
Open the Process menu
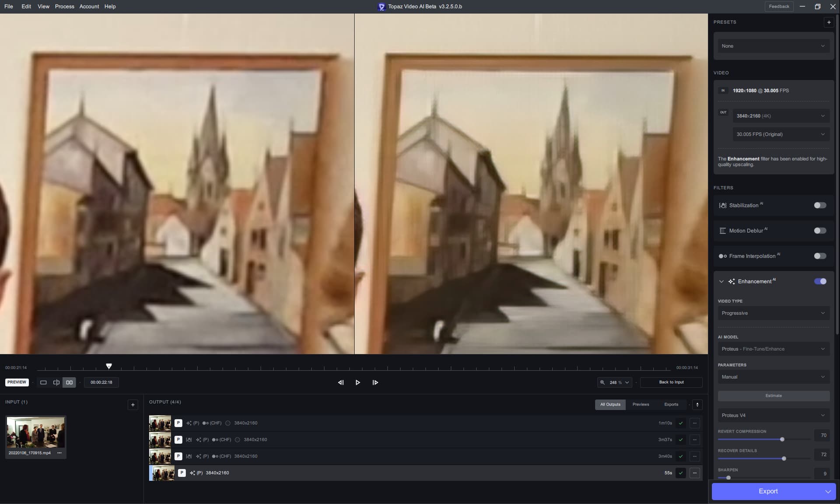pos(64,7)
